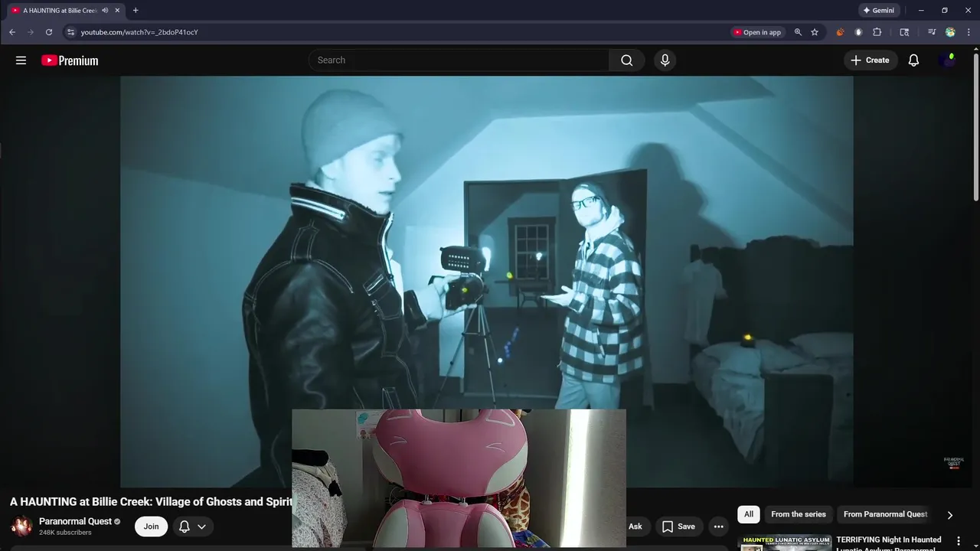This screenshot has height=551, width=980.
Task: Open the browser zoom magnifier icon
Action: 798,32
